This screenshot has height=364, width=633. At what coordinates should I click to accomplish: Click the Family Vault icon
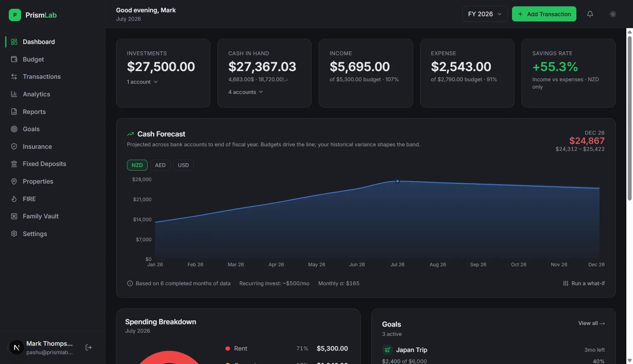tap(14, 216)
